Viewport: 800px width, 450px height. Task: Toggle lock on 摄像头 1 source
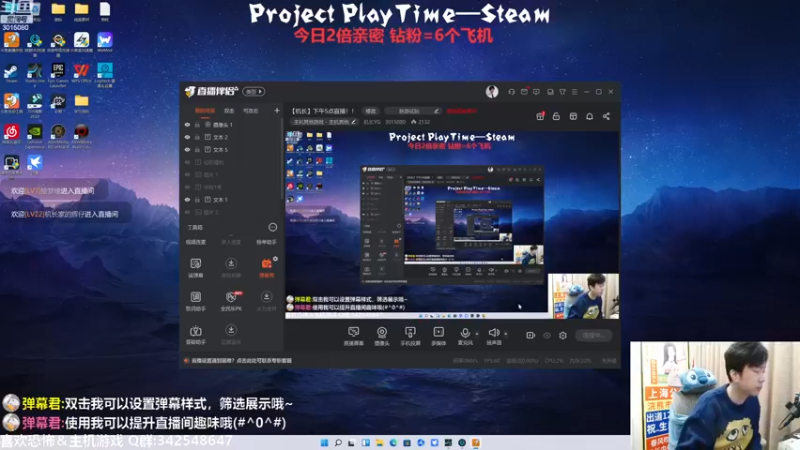[197, 124]
